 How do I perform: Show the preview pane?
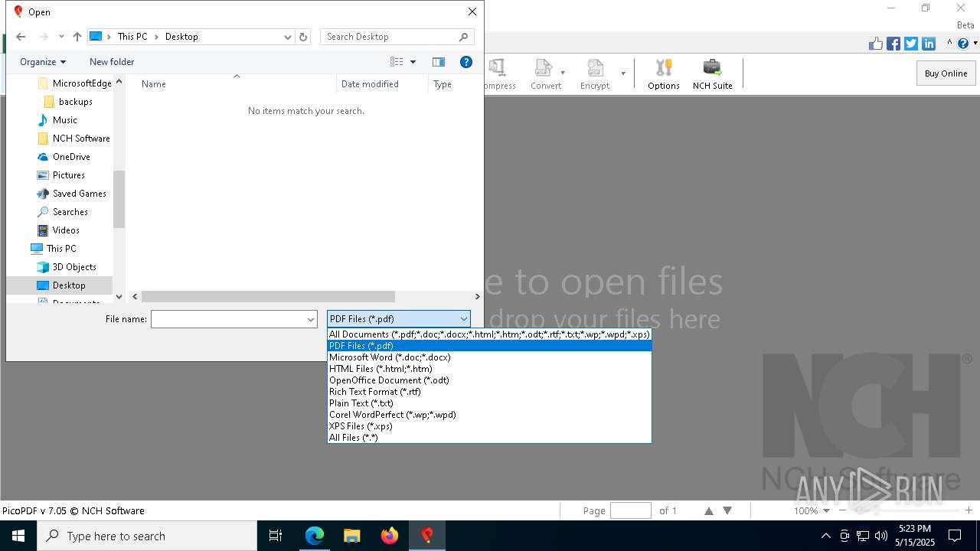[x=439, y=62]
